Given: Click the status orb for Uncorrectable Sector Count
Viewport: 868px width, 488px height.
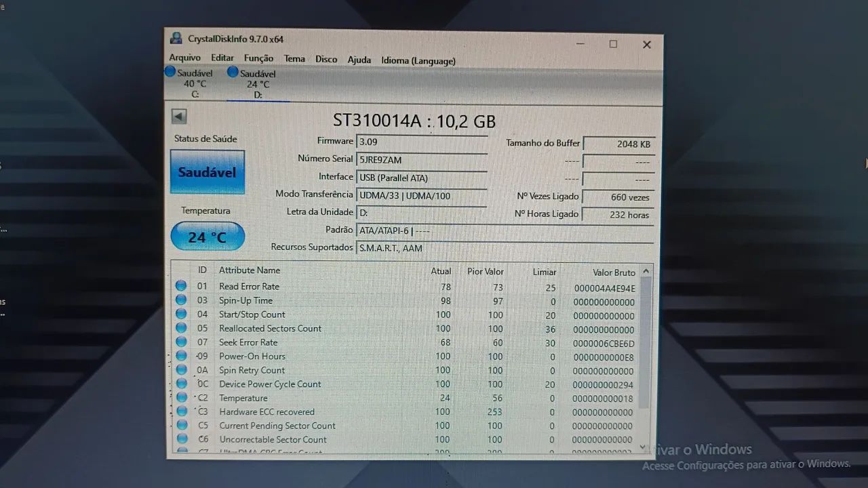Looking at the screenshot, I should tap(181, 439).
